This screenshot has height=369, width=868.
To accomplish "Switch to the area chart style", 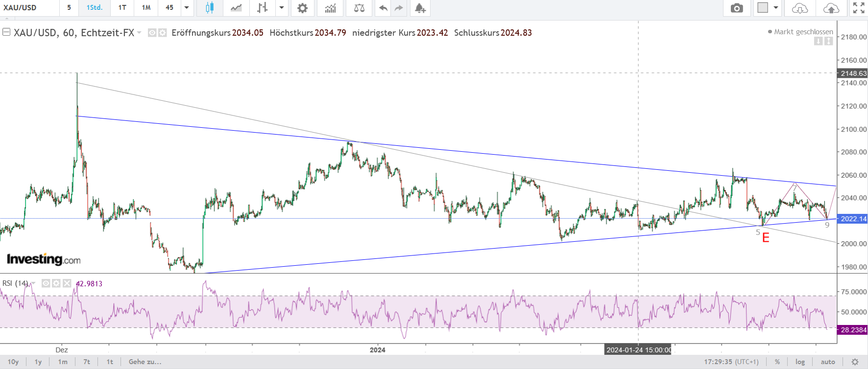I will pyautogui.click(x=236, y=8).
